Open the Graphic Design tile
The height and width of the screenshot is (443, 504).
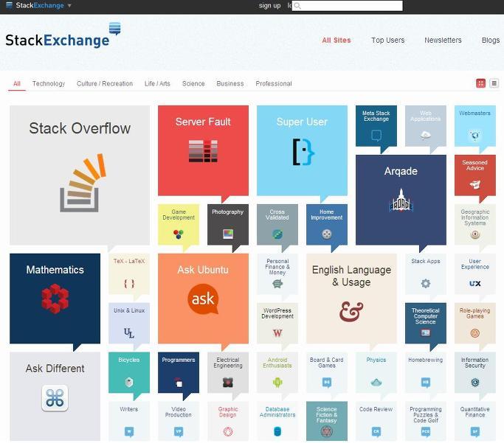point(228,421)
